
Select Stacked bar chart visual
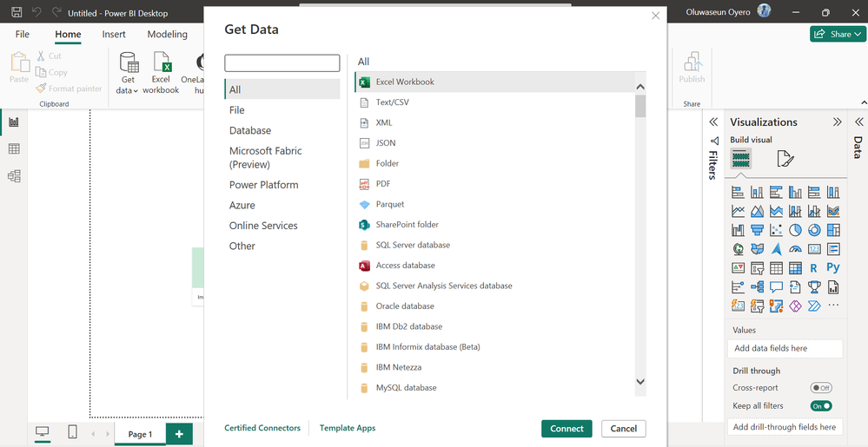738,192
